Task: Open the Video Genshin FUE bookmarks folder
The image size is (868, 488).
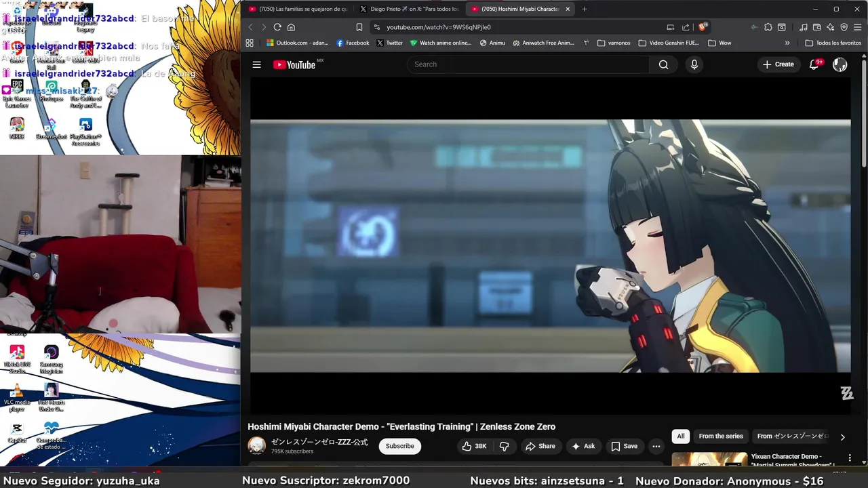Action: pos(669,43)
